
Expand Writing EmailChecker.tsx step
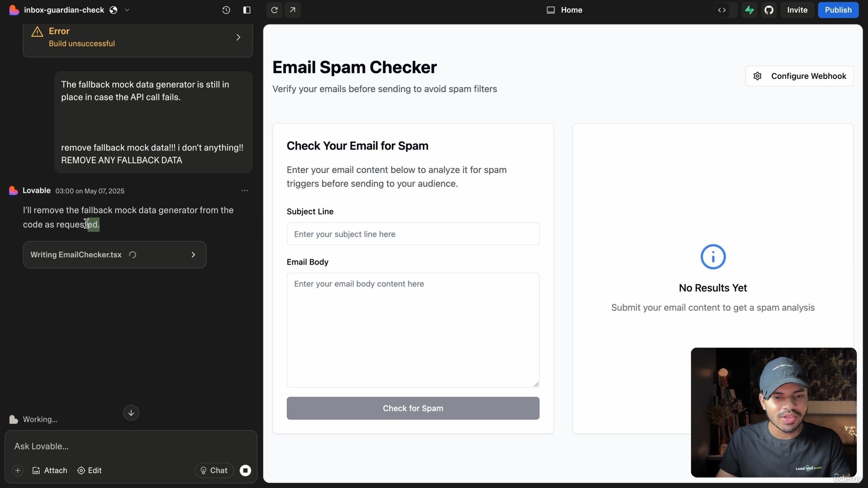click(x=115, y=255)
